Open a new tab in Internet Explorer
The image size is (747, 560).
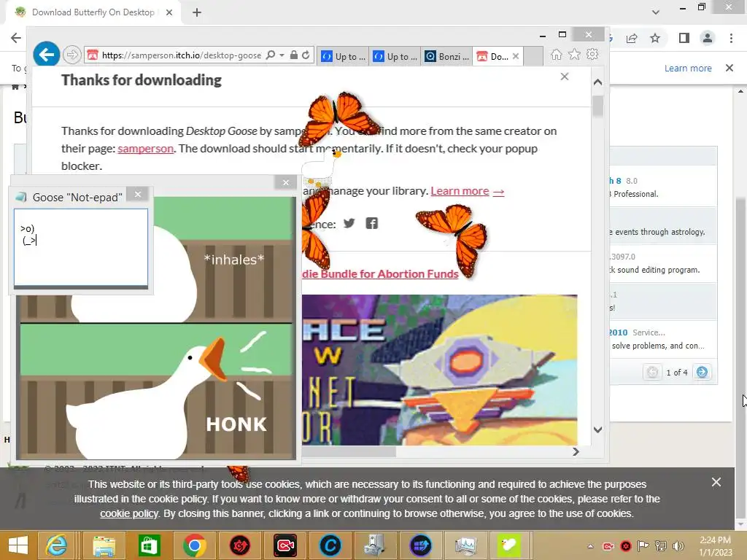pos(533,56)
